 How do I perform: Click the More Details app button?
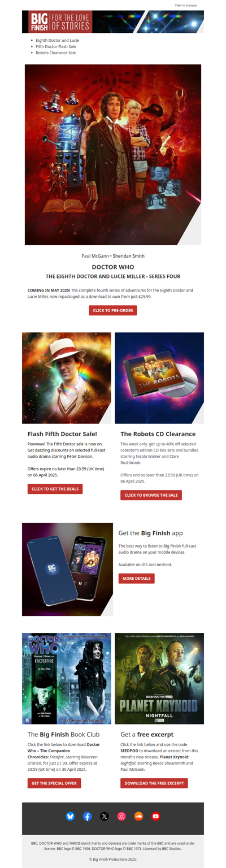136,579
